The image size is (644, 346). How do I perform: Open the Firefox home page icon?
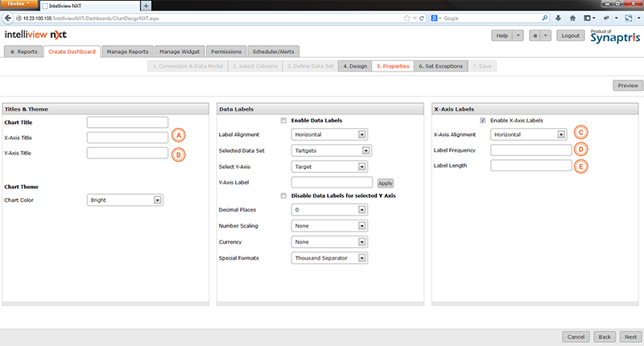[x=571, y=17]
